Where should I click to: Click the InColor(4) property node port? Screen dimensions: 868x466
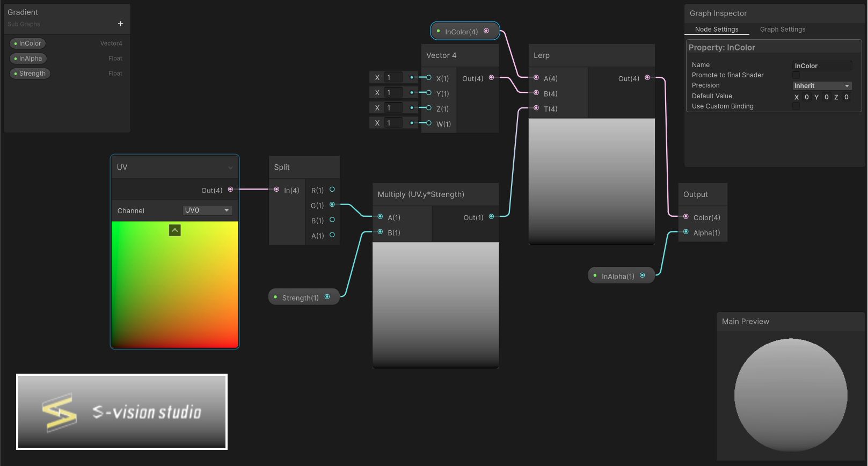pyautogui.click(x=486, y=31)
